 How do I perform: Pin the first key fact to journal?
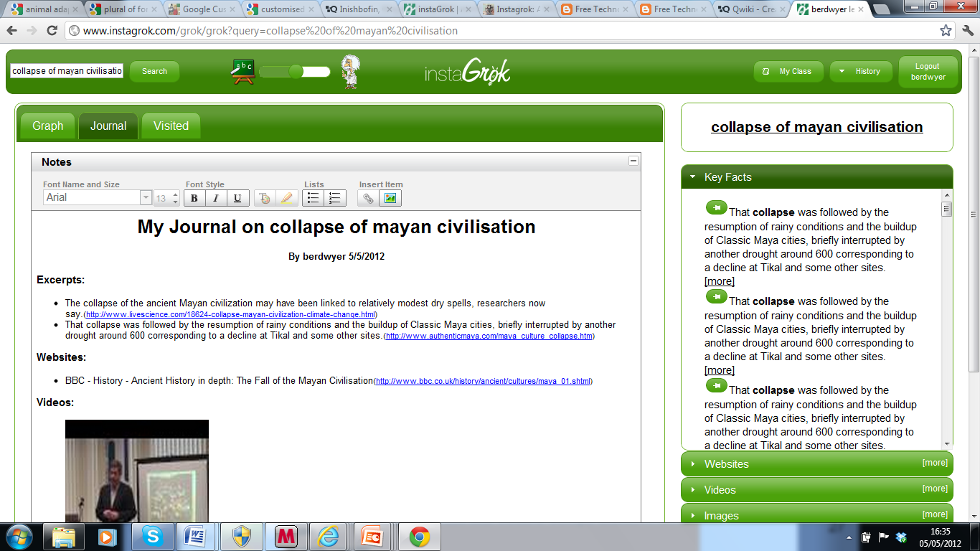pos(716,208)
